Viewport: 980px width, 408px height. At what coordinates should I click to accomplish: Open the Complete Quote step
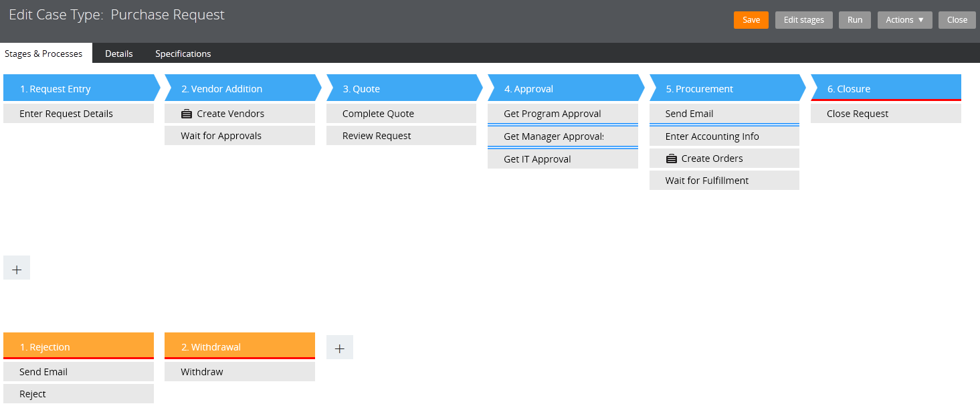(x=401, y=114)
